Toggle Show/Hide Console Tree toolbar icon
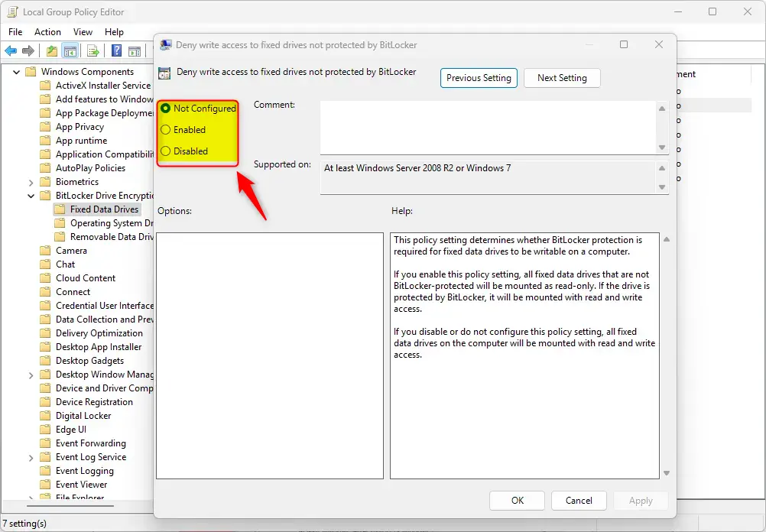 (x=70, y=50)
